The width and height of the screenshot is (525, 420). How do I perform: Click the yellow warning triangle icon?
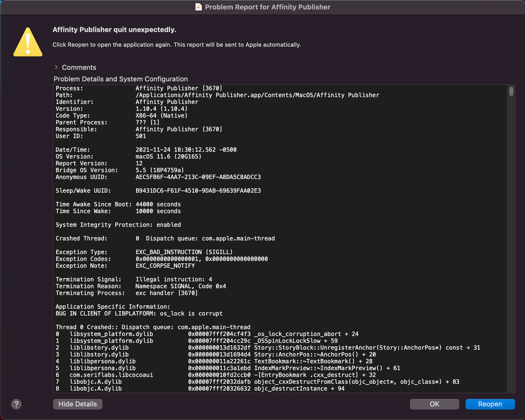(28, 42)
